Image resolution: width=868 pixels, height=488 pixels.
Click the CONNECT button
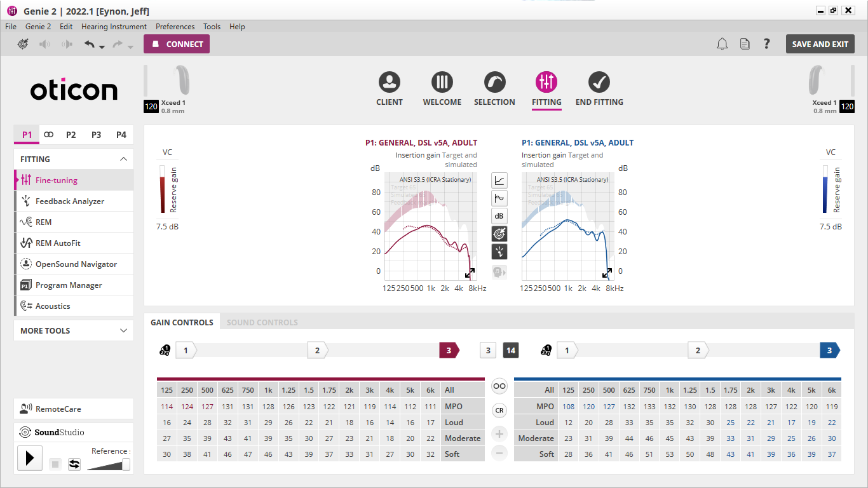coord(177,44)
